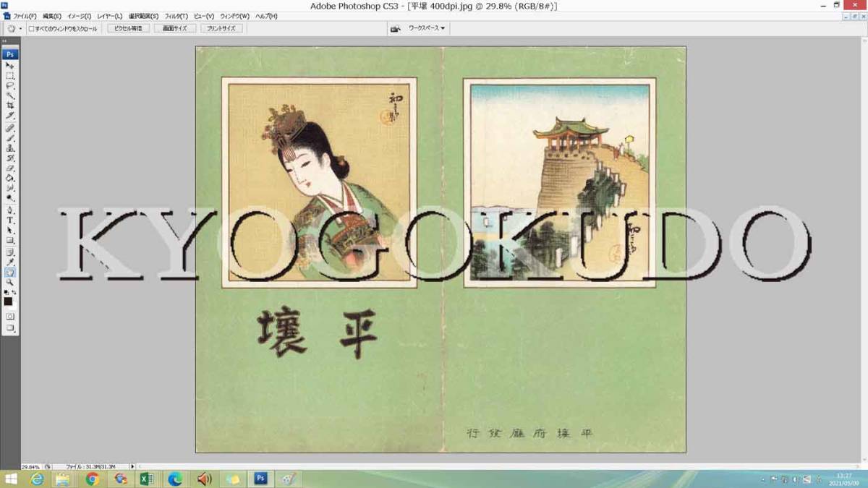Open the イメージ(I) menu

point(79,16)
